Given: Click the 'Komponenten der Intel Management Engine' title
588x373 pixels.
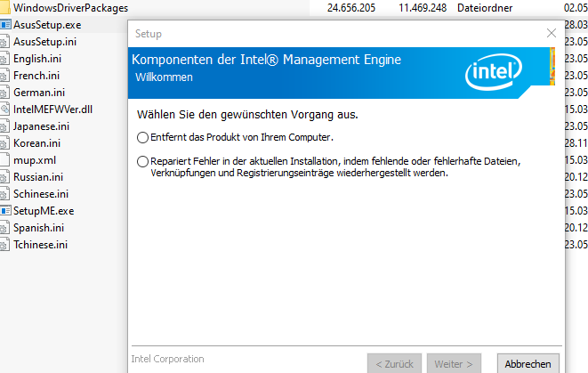Looking at the screenshot, I should tap(266, 60).
